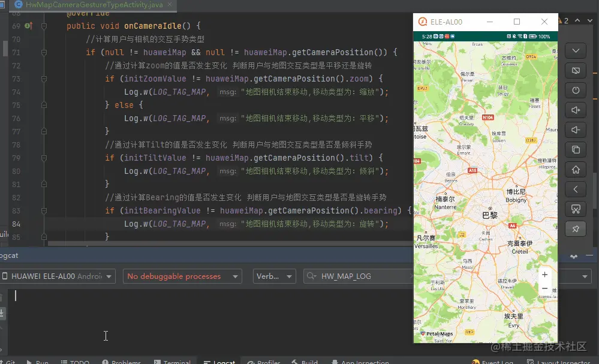Screen dimensions: 599x364
Task: Open the No debuggable processes dropdown
Action: (182, 276)
